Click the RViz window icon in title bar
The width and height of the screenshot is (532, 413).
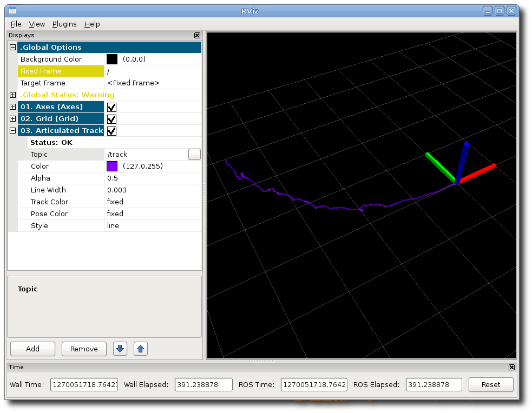[x=12, y=11]
